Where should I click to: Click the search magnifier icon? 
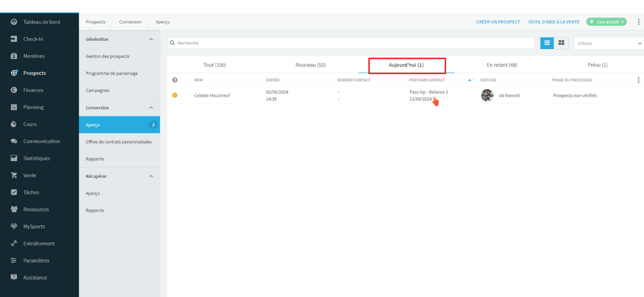coord(172,43)
